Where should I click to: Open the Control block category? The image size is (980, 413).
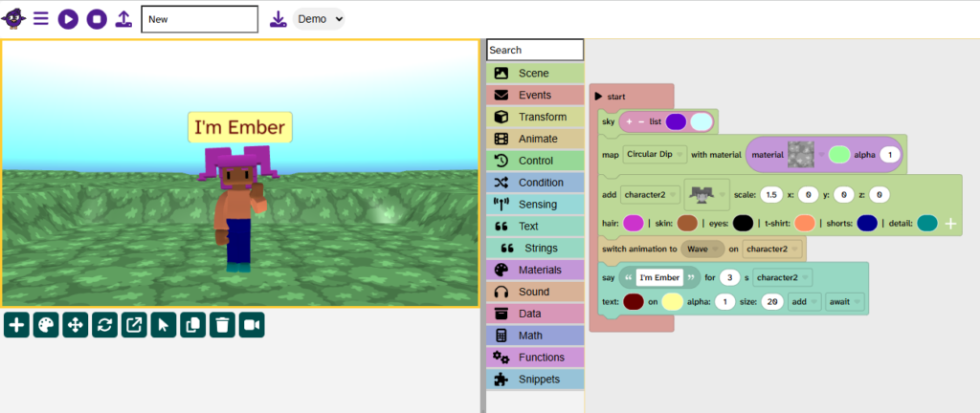(535, 161)
